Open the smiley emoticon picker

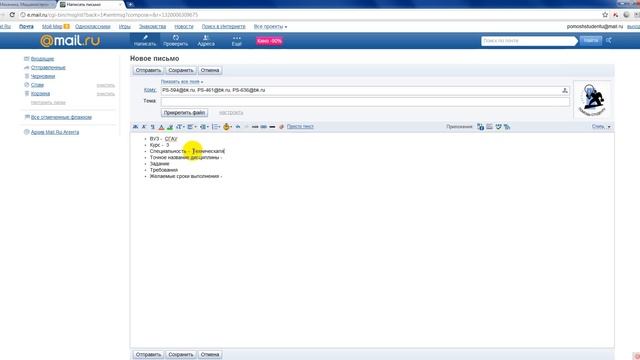[227, 127]
